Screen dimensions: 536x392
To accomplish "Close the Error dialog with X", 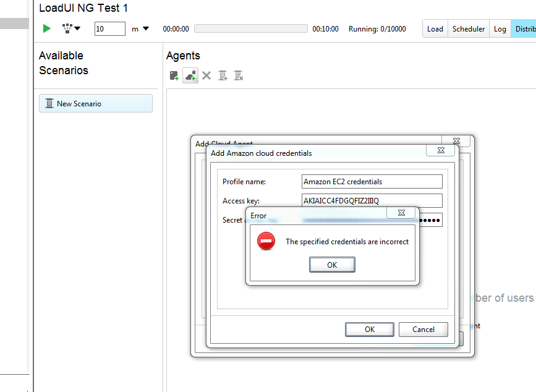I will pos(401,213).
